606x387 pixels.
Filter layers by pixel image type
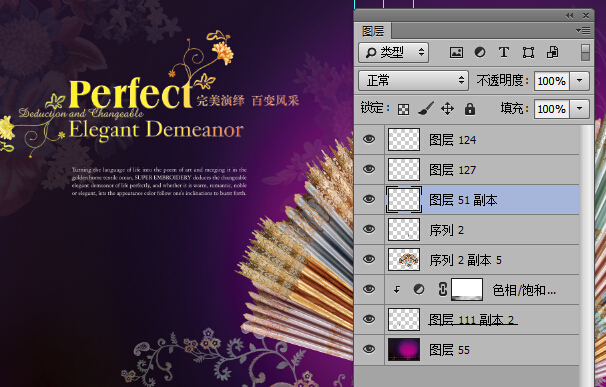click(x=456, y=53)
